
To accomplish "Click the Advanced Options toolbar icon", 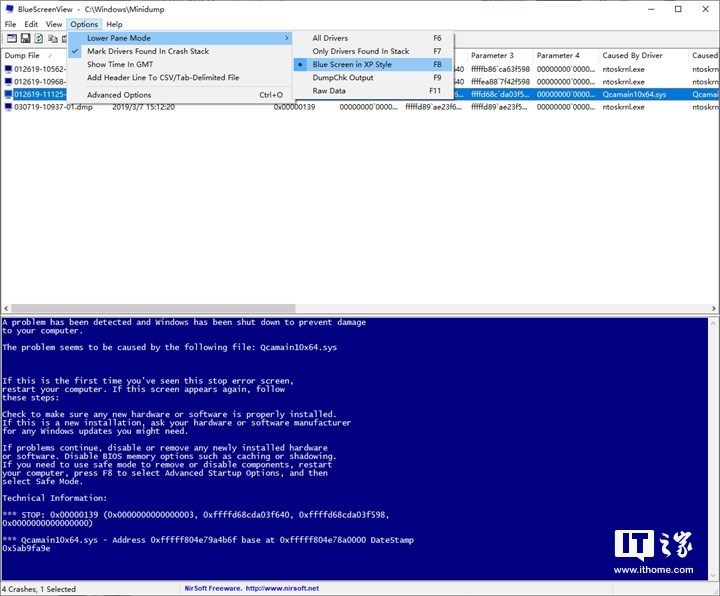I will point(10,38).
